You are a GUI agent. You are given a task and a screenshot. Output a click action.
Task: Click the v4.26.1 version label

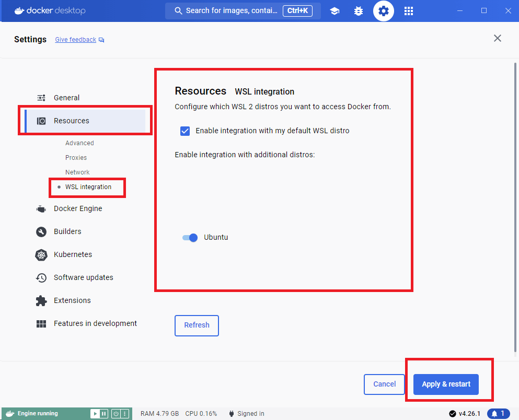[469, 413]
